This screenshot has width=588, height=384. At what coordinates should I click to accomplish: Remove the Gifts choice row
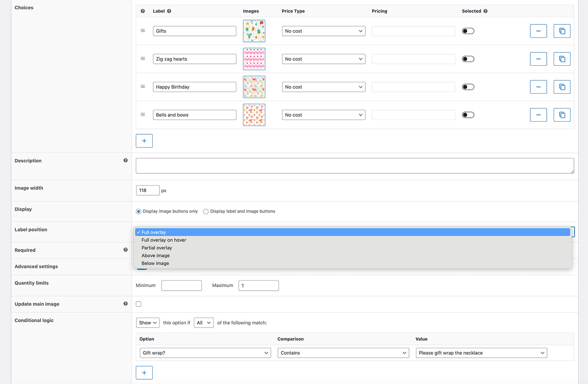538,31
